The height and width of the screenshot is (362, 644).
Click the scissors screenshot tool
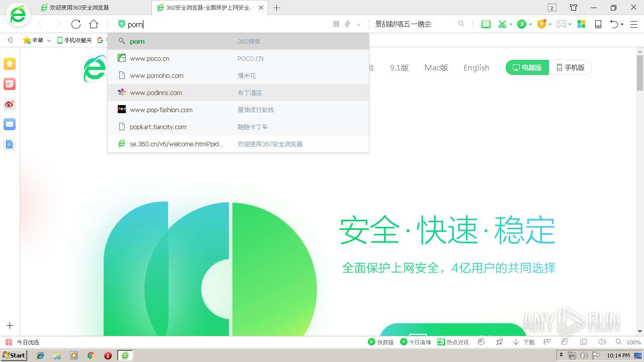click(502, 24)
